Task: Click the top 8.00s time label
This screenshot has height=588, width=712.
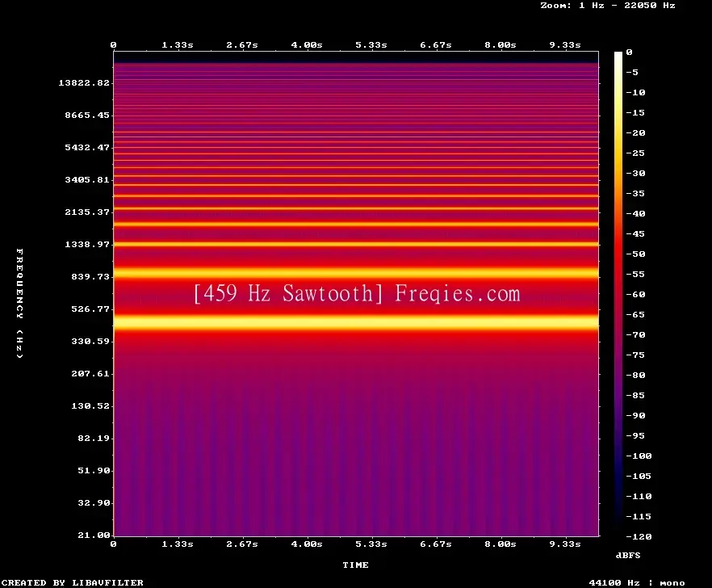Action: [x=500, y=45]
